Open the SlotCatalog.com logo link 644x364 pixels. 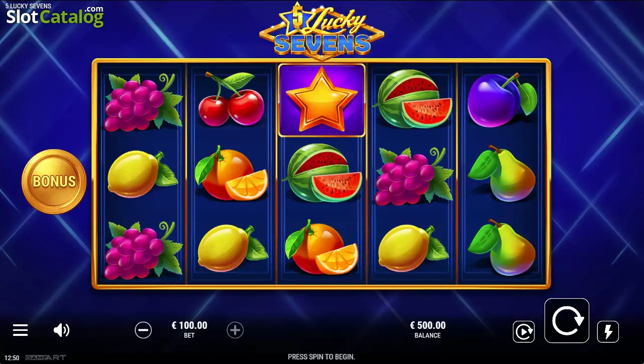55,16
